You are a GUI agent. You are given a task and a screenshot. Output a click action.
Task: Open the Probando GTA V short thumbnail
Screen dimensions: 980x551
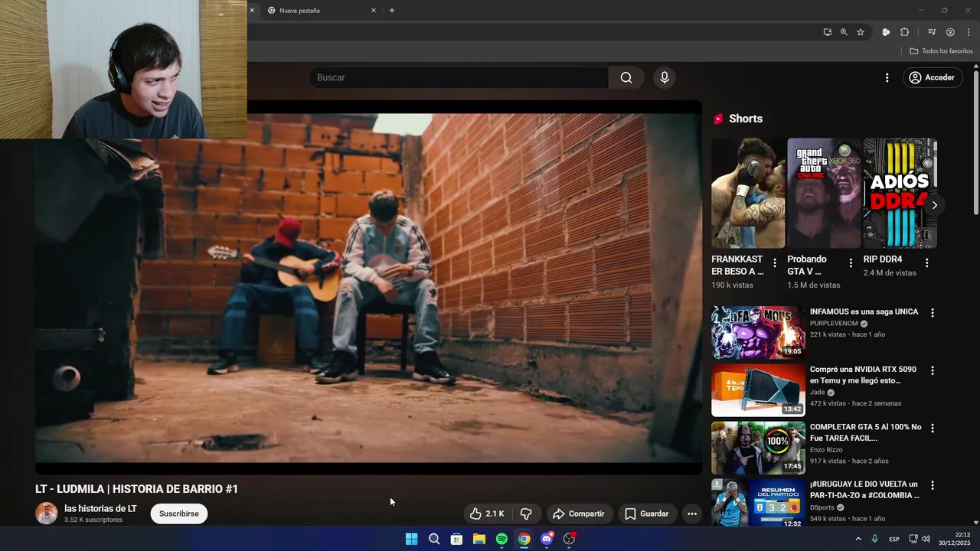click(824, 193)
